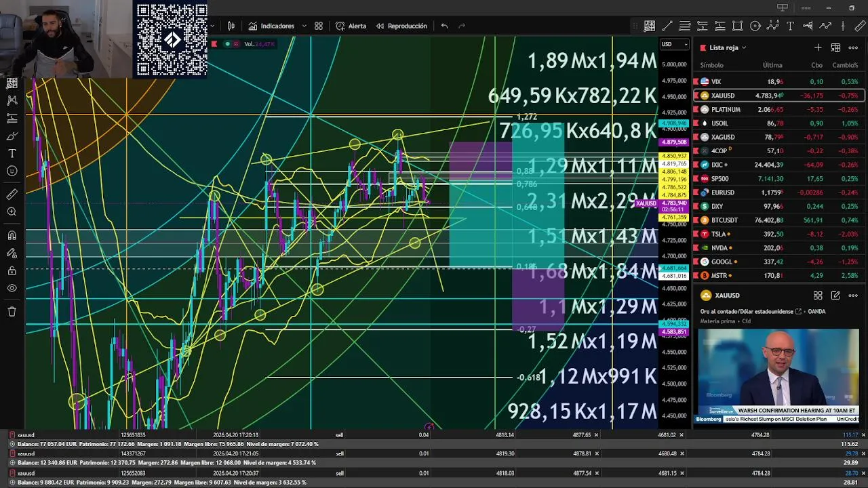Image resolution: width=868 pixels, height=488 pixels.
Task: Remove drawings with the trash icon
Action: click(x=12, y=312)
